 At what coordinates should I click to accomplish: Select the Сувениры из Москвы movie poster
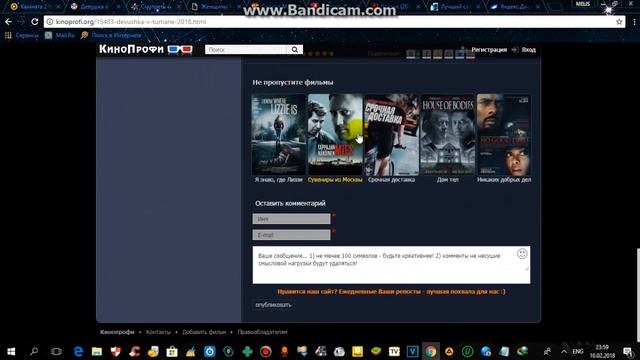coord(335,135)
